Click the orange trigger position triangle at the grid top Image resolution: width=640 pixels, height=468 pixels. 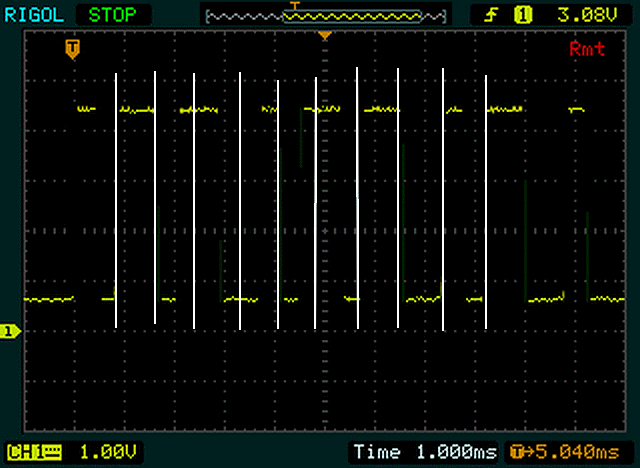325,36
